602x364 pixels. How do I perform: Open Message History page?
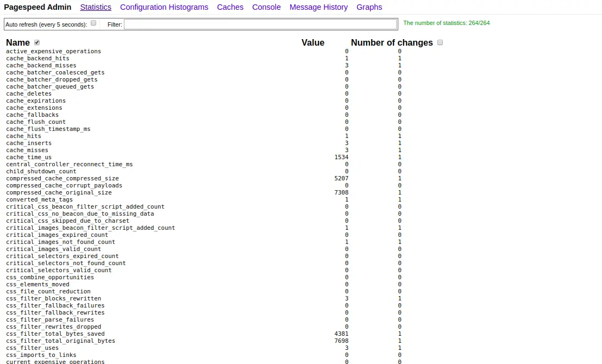318,7
